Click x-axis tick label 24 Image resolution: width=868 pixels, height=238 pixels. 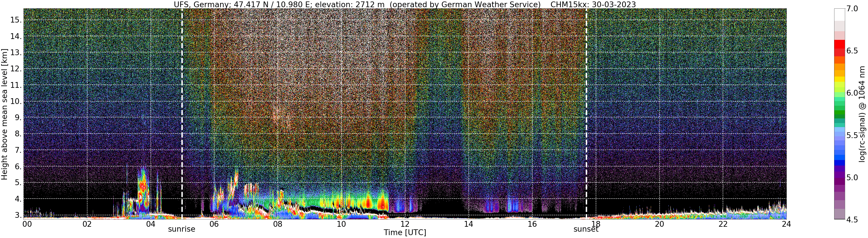(x=786, y=224)
